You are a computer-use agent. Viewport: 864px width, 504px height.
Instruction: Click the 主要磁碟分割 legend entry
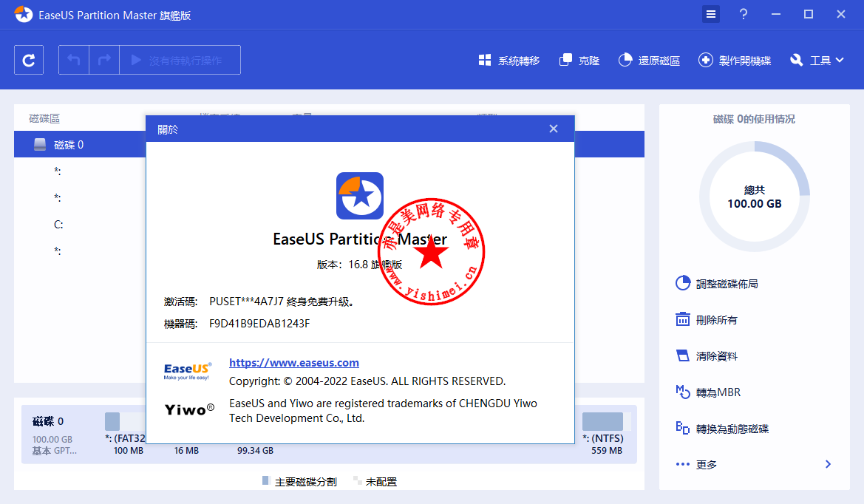pyautogui.click(x=300, y=481)
